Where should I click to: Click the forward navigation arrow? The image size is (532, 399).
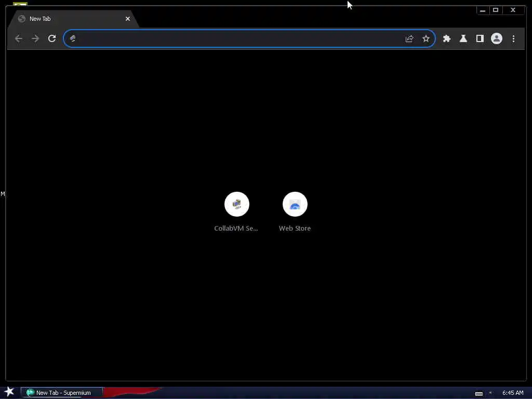point(35,38)
